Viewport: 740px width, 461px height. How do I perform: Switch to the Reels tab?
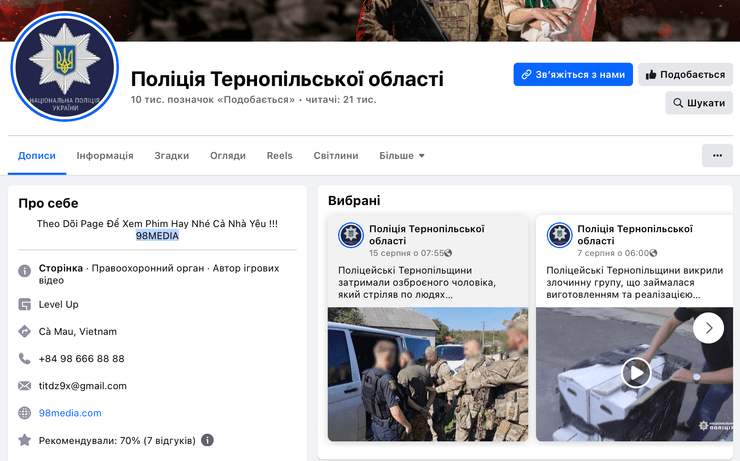(x=279, y=156)
